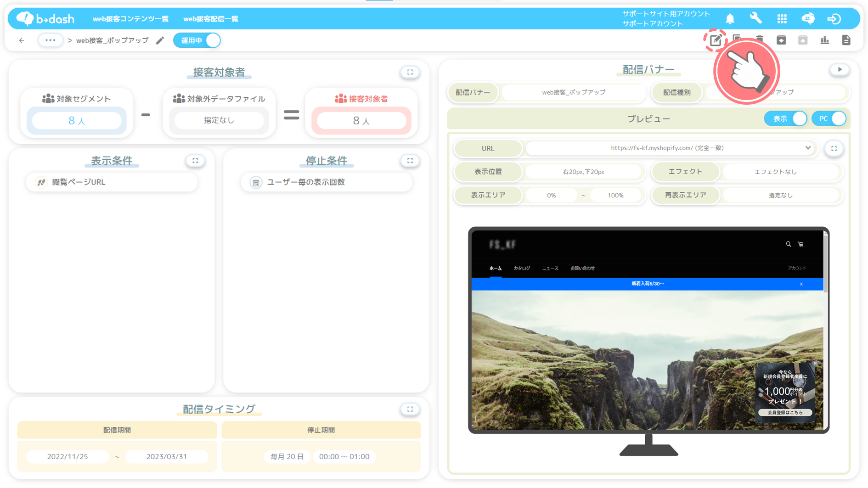Go back with the left arrow
Viewport: 868px width, 488px height.
point(22,40)
